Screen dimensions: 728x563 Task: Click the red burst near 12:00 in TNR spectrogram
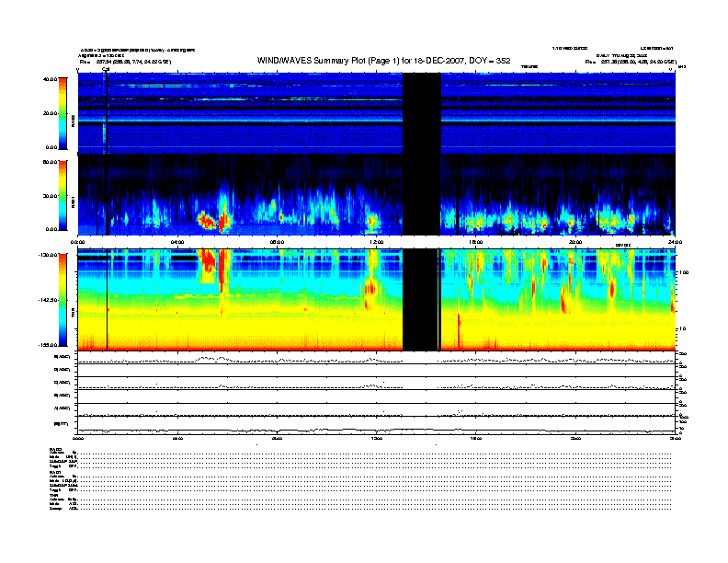point(370,291)
